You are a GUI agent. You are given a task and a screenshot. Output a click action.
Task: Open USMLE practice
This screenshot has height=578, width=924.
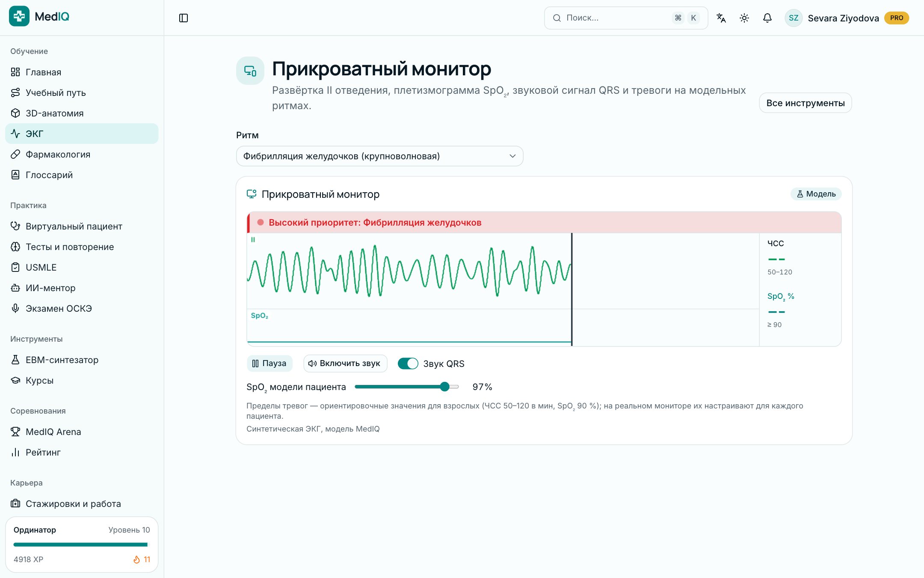pyautogui.click(x=82, y=267)
